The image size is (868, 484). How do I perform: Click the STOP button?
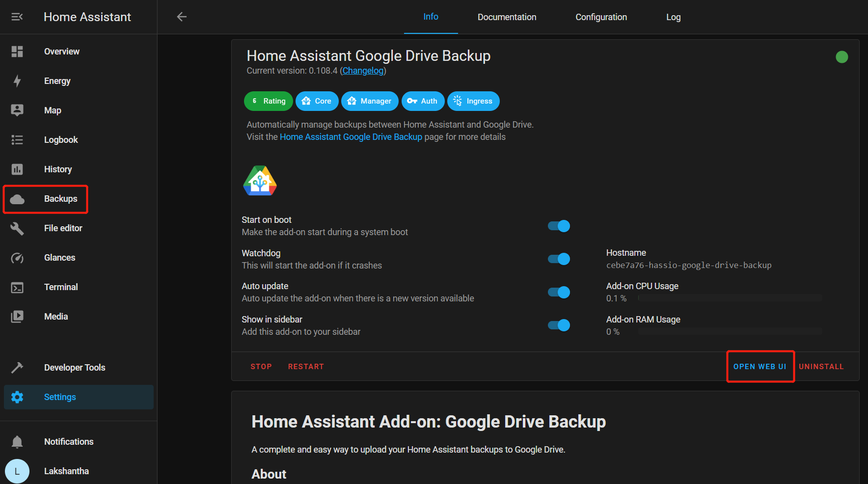tap(261, 367)
